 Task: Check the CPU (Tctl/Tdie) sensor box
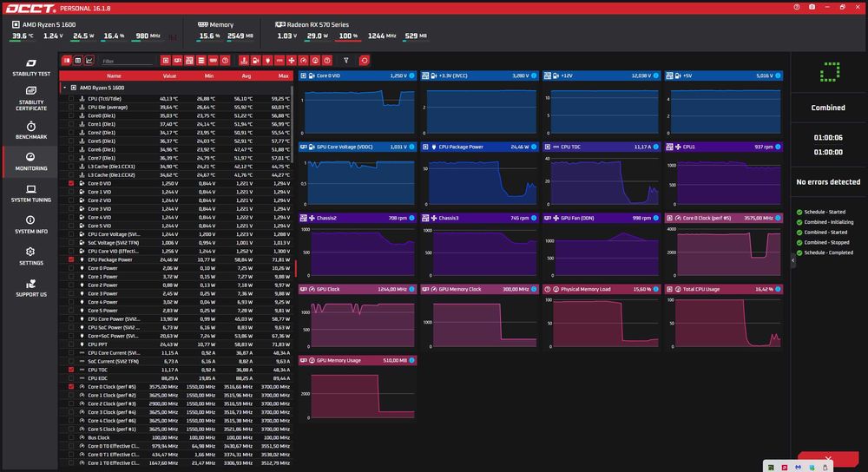tap(71, 99)
